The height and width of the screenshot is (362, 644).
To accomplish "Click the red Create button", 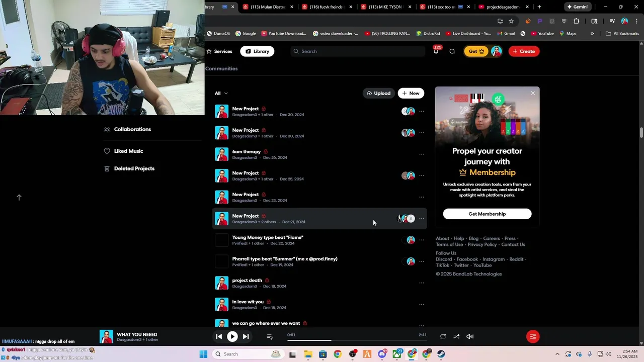I will tap(524, 51).
